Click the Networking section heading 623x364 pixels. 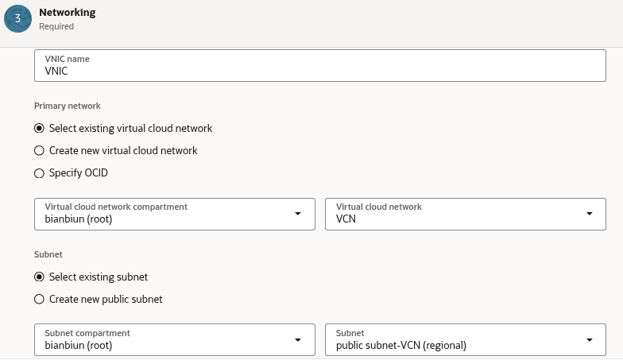pyautogui.click(x=67, y=12)
